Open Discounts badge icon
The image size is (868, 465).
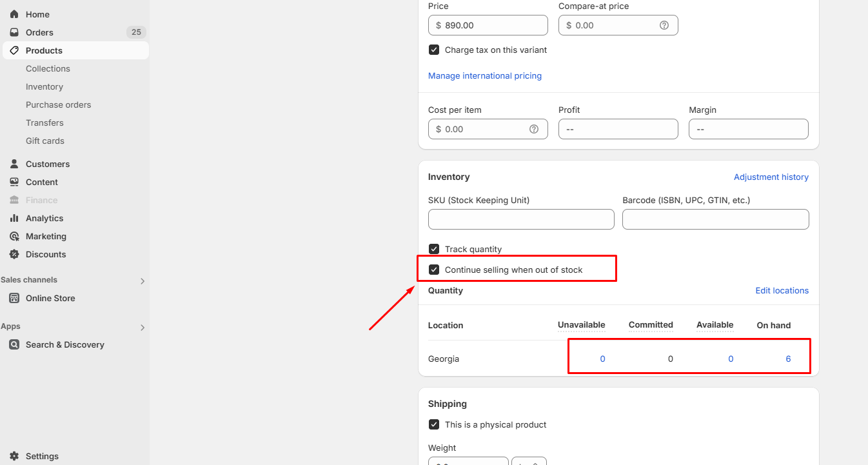click(x=14, y=254)
